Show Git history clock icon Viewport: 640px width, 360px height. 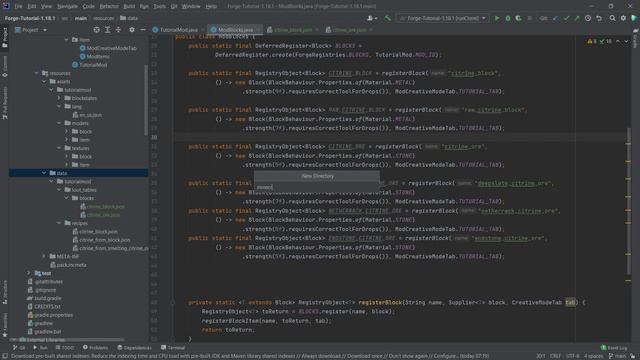point(588,18)
